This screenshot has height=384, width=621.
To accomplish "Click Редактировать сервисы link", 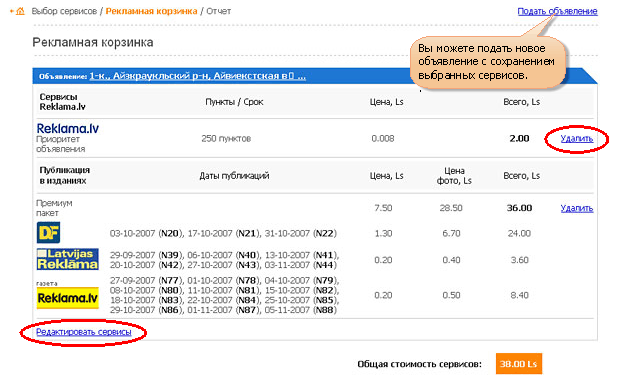I will coord(84,332).
